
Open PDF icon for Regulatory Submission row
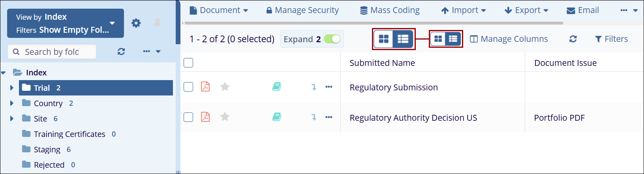(x=205, y=87)
